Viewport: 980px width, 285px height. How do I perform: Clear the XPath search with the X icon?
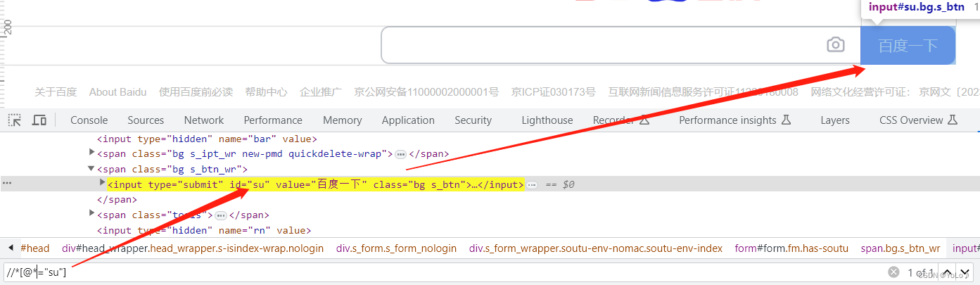pyautogui.click(x=893, y=272)
